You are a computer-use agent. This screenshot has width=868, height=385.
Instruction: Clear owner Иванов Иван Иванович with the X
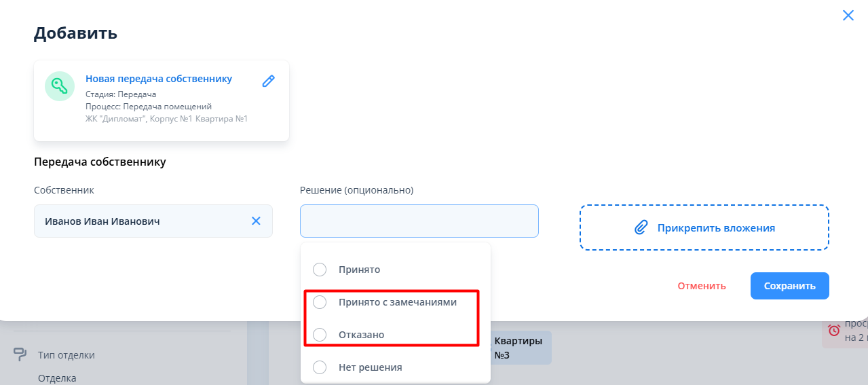[x=256, y=221]
